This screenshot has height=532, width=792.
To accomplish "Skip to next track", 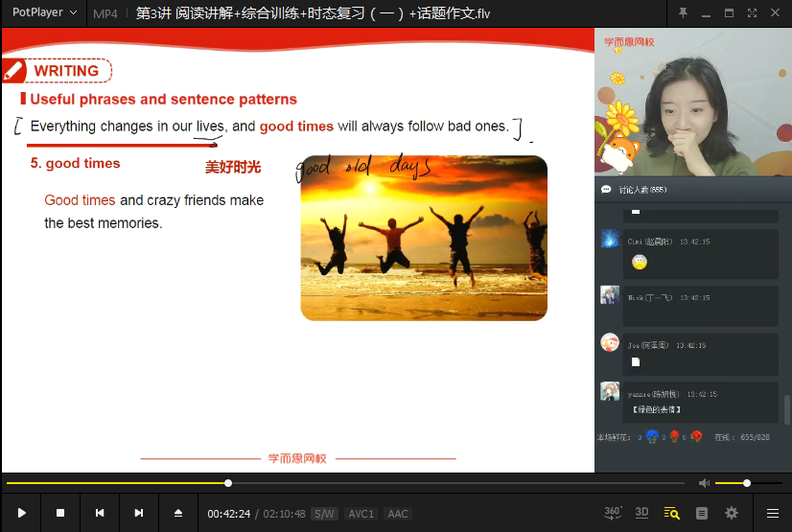I will (139, 513).
